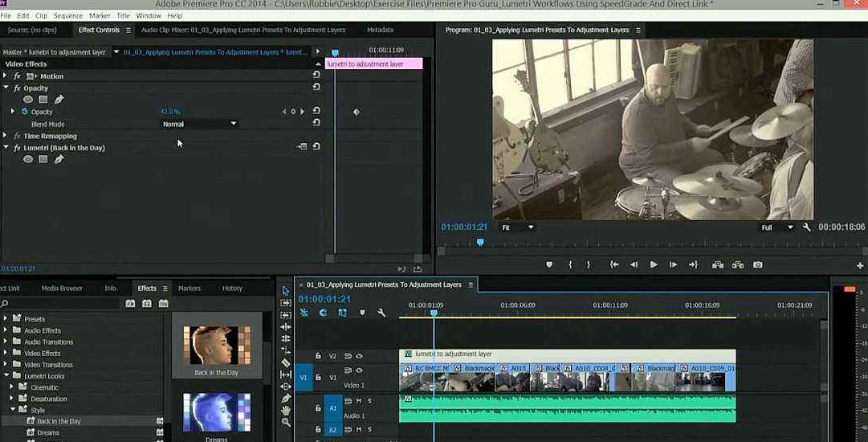Expand the Presets folder
868x442 pixels.
6,318
